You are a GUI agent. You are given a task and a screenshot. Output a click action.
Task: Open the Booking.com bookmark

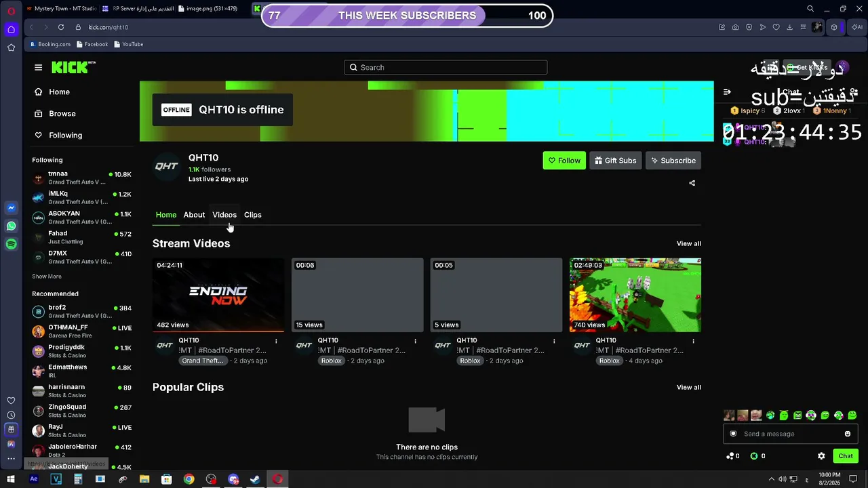coord(50,44)
